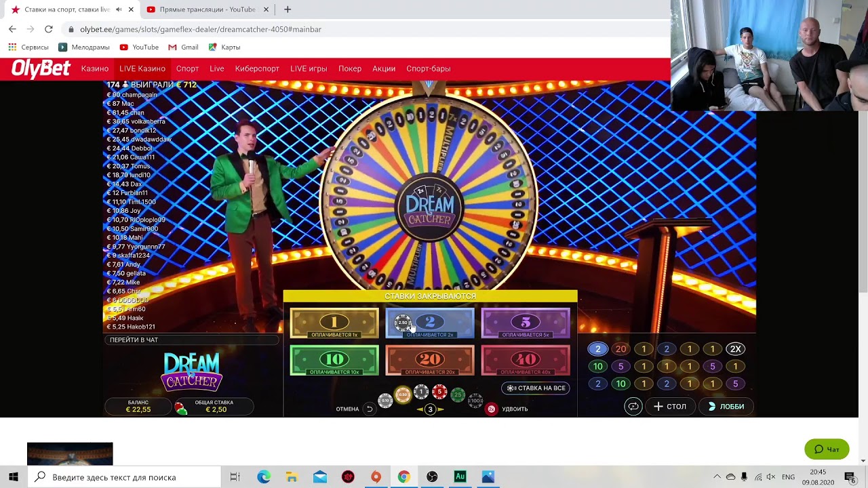Open Google Chrome from the taskbar
This screenshot has height=488, width=868.
click(403, 477)
